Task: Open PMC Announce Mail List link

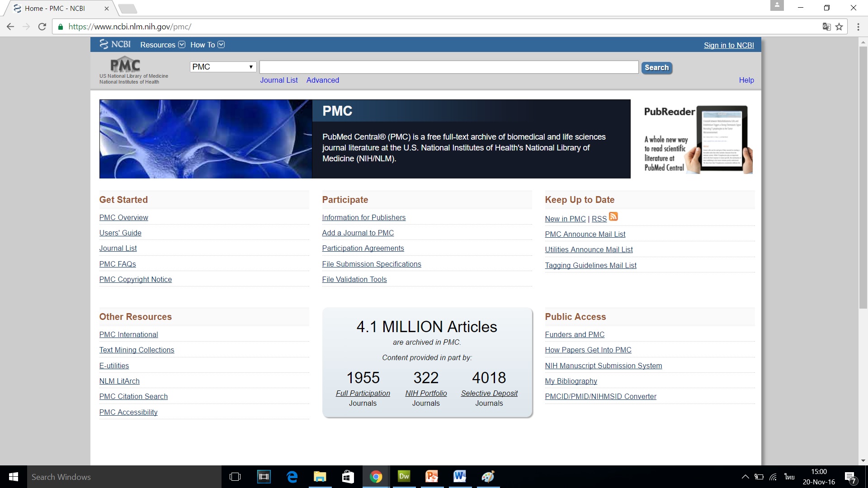Action: pyautogui.click(x=585, y=234)
